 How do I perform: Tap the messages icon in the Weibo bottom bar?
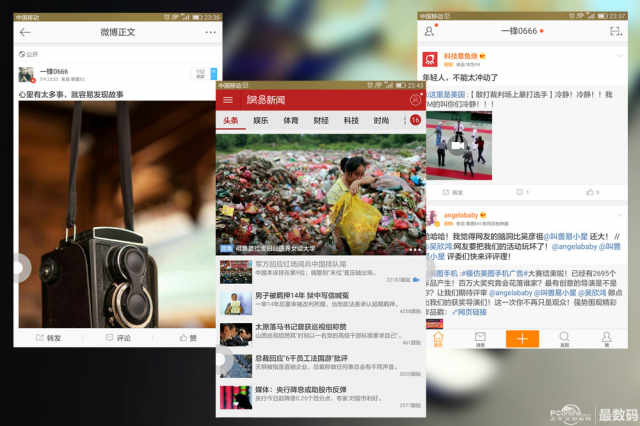(x=480, y=339)
